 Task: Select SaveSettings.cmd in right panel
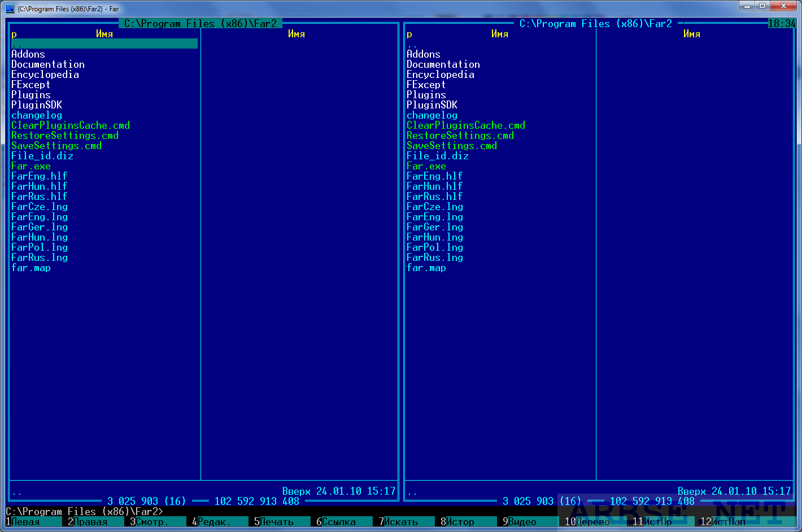point(452,146)
